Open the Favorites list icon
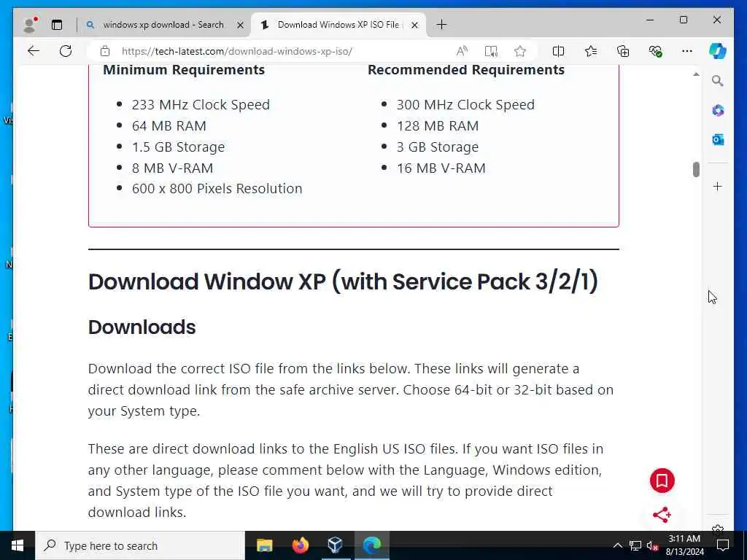Image resolution: width=747 pixels, height=560 pixels. pos(591,51)
